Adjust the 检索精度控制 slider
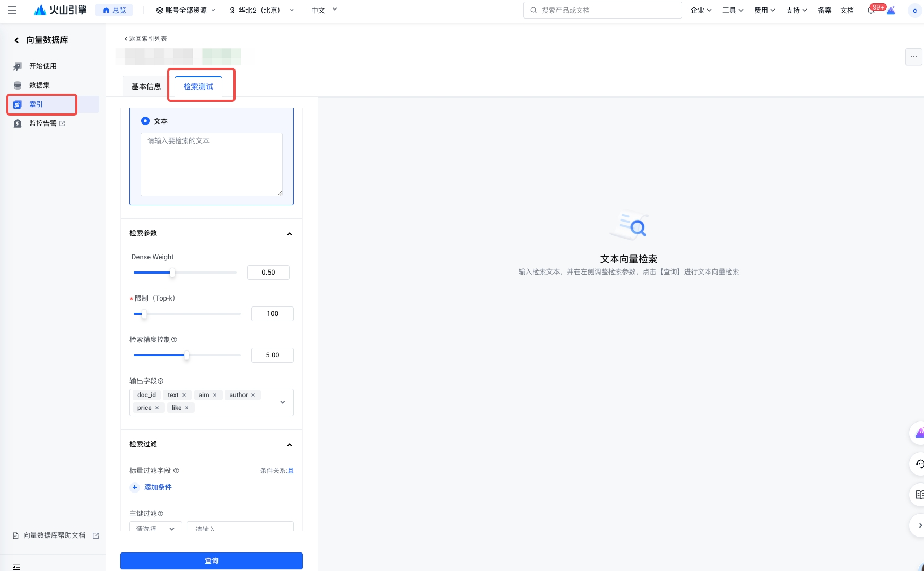 click(187, 355)
